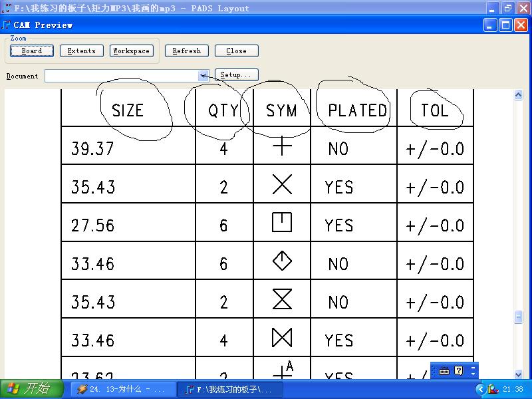Viewport: 532px width, 399px height.
Task: Click the CAM Preview title bar icon
Action: pos(6,25)
